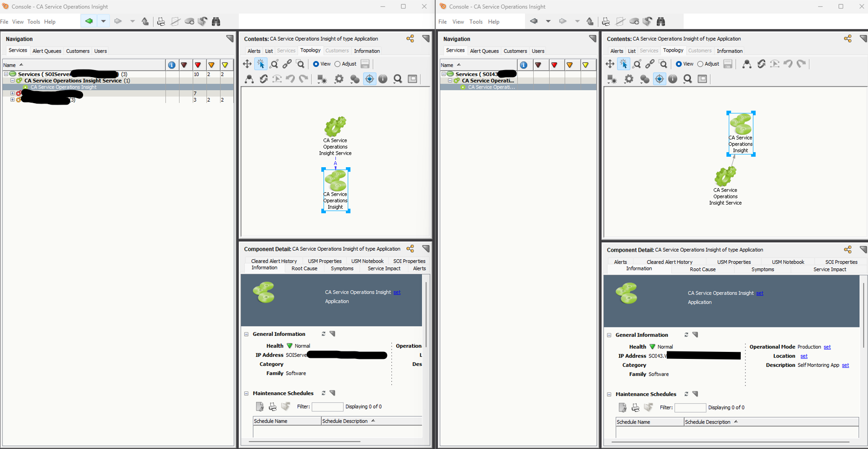Open the Alerts tab in left Contents pane
This screenshot has height=449, width=868.
click(254, 51)
